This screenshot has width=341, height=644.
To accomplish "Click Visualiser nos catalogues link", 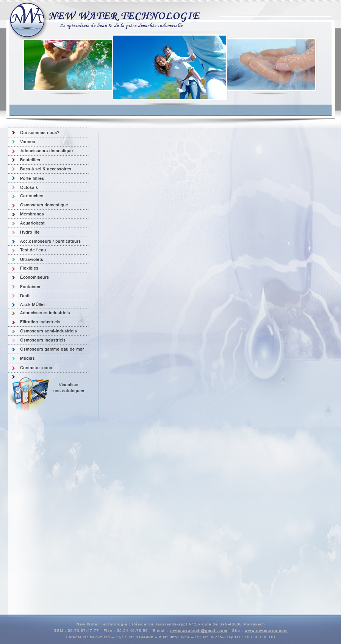I will [x=69, y=388].
